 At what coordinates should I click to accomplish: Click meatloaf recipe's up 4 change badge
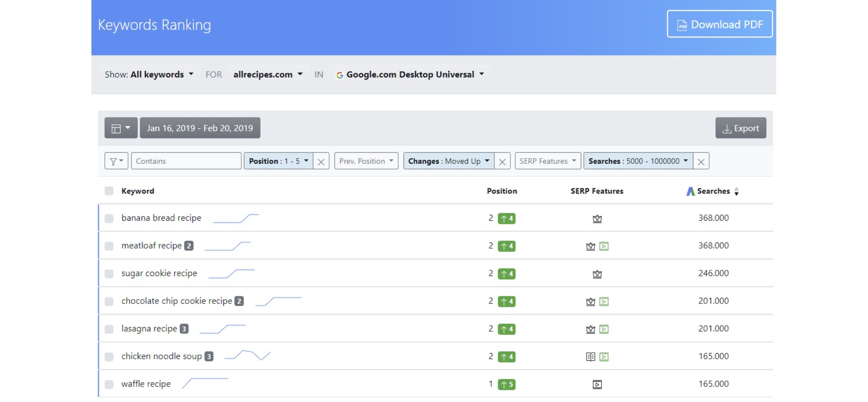507,246
